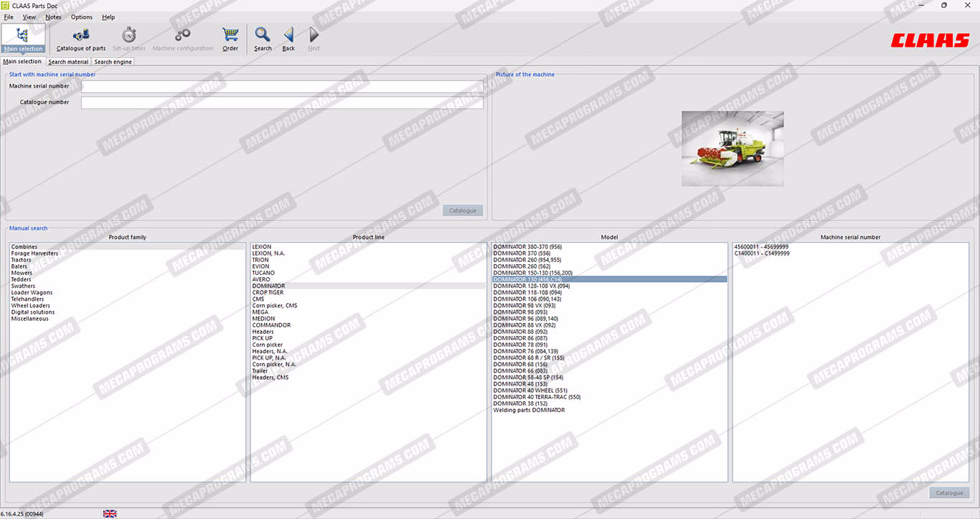Select serial range 45600011 - 45699999

pos(851,247)
